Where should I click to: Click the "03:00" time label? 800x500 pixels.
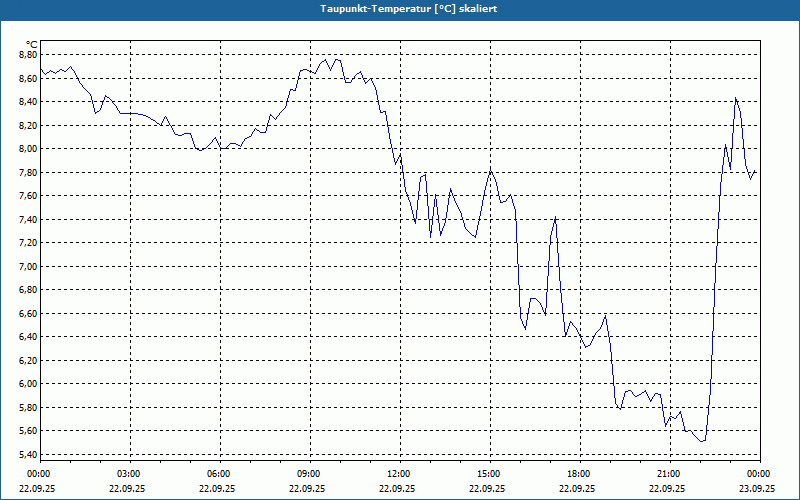click(x=131, y=474)
